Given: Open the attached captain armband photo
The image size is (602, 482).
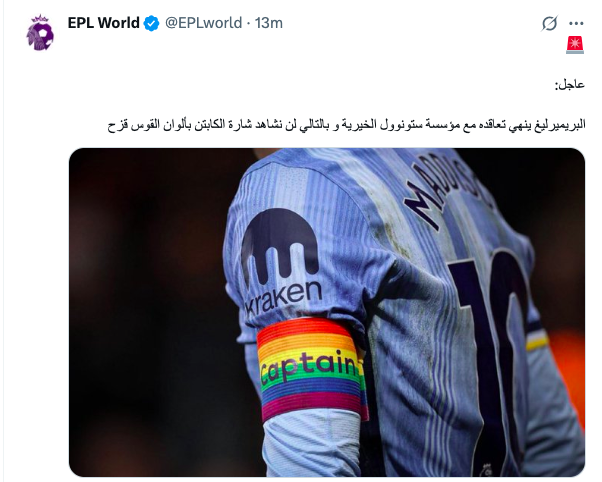Looking at the screenshot, I should (327, 312).
